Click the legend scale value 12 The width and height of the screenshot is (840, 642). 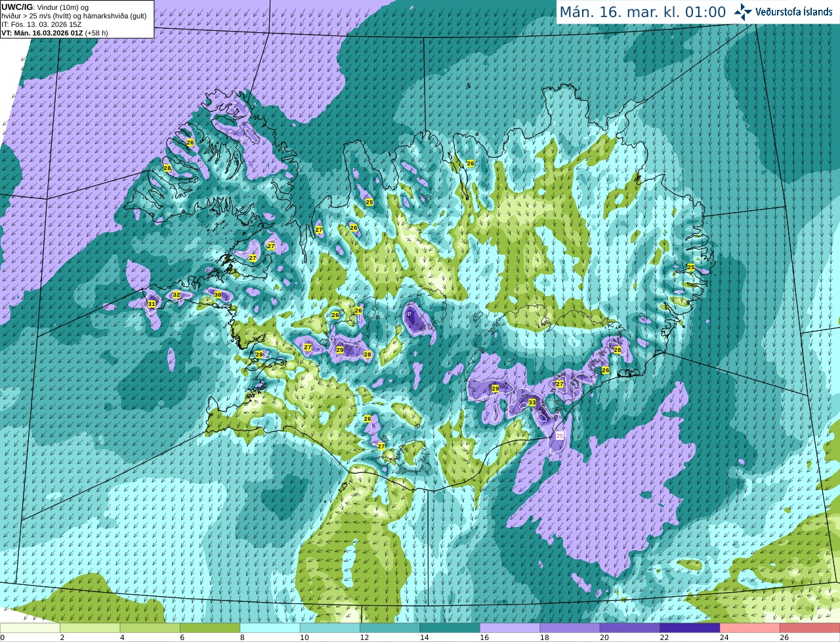(x=364, y=637)
